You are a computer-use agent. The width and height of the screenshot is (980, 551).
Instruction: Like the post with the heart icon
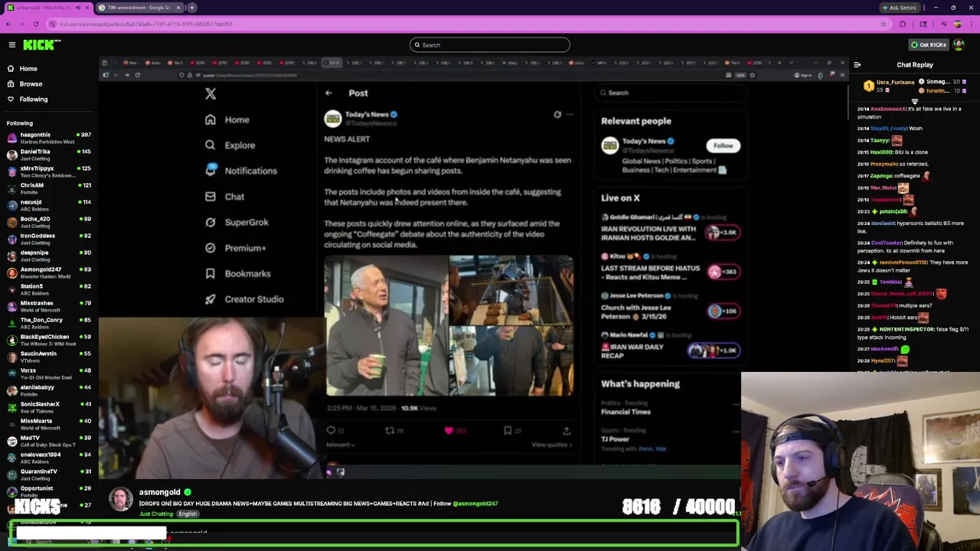pos(449,431)
